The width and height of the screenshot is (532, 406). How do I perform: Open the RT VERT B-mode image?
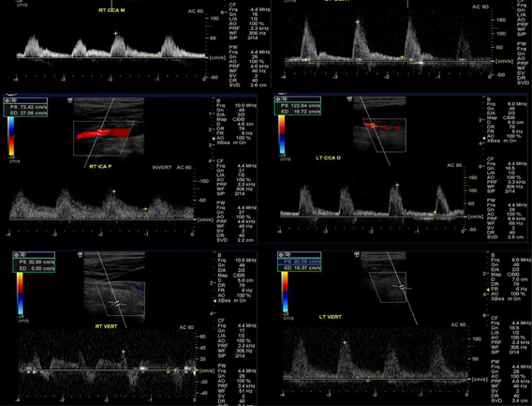114,285
